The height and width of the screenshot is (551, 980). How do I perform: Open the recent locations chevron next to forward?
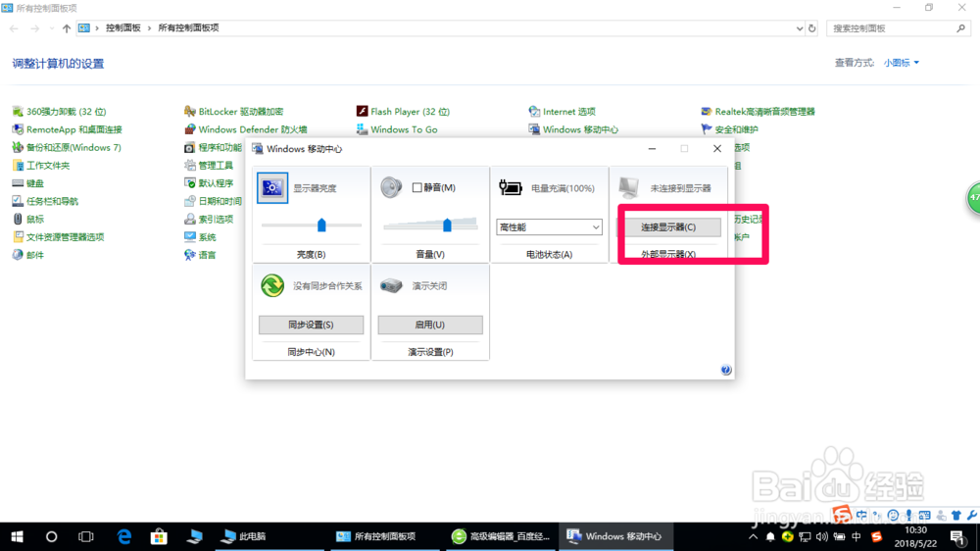coord(51,28)
